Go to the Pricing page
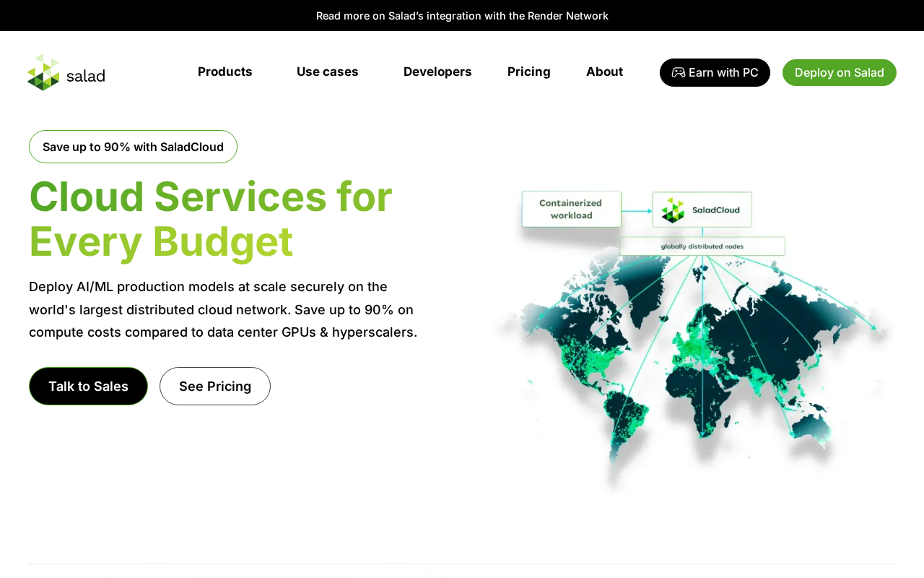The width and height of the screenshot is (924, 578). pos(529,72)
